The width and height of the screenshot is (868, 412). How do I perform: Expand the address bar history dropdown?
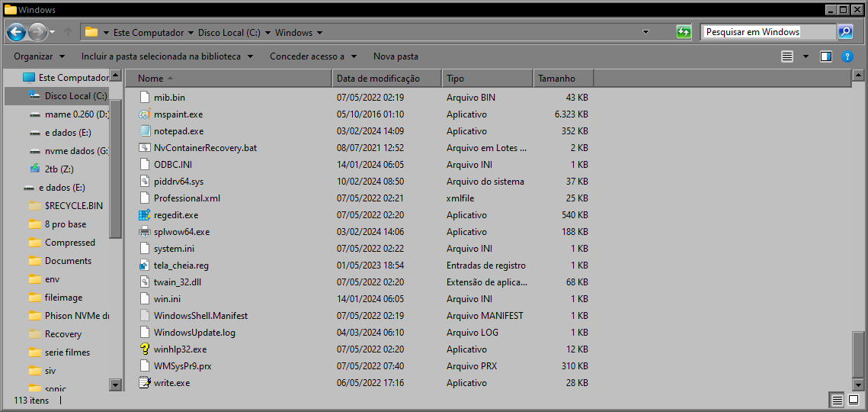[645, 32]
